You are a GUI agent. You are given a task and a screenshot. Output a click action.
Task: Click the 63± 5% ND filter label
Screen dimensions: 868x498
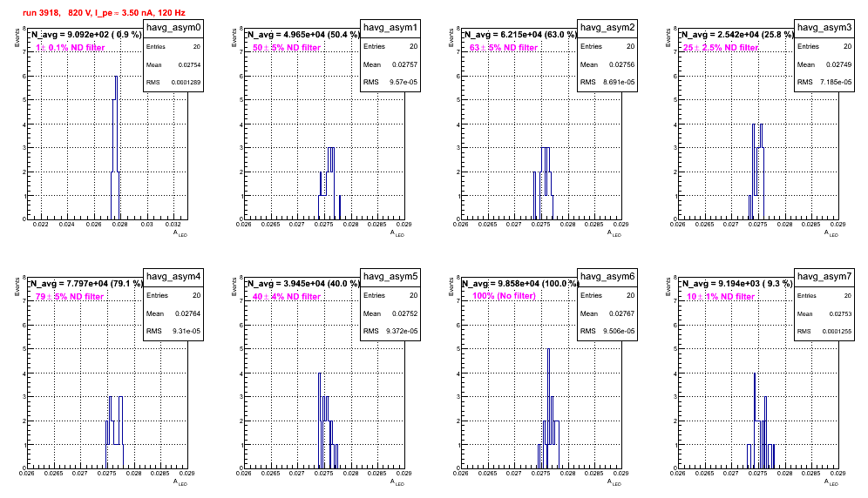(504, 48)
